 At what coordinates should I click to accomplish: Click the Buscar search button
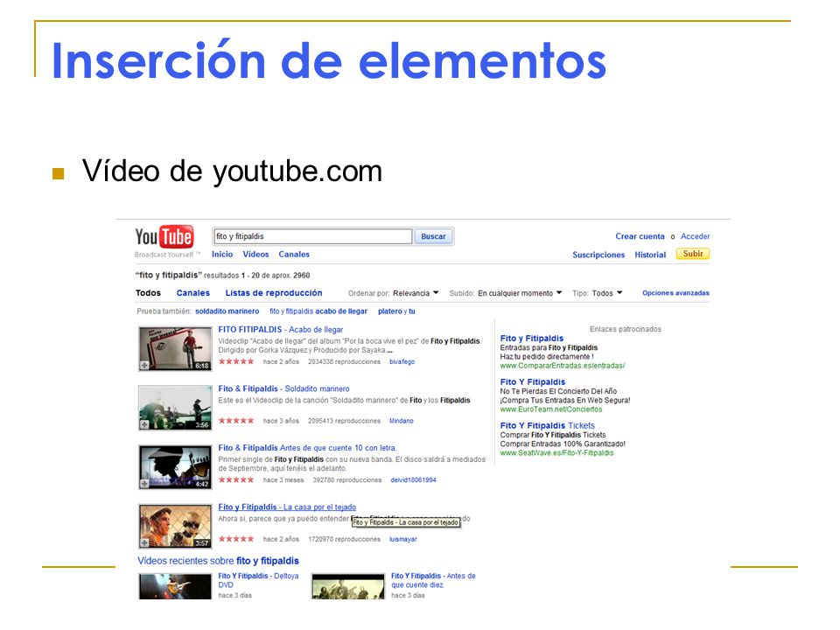pos(433,236)
